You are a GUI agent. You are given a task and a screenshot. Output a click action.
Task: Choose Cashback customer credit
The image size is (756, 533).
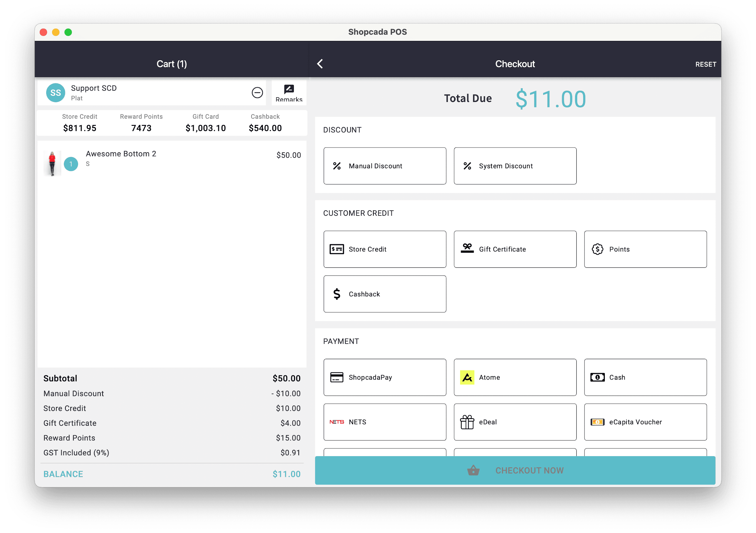385,294
